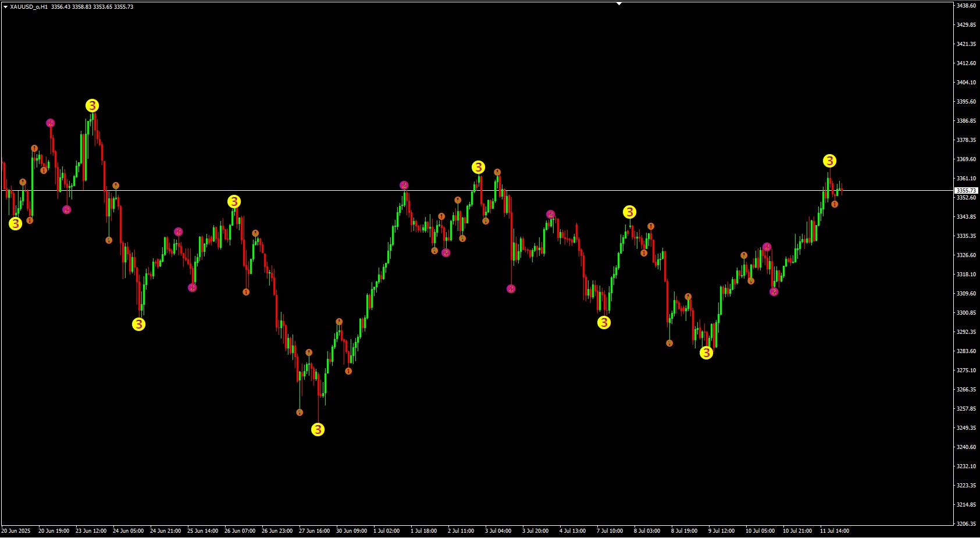Select the yellow 3 marker atop the highest peak
Viewport: 980px width, 538px height.
[x=92, y=106]
